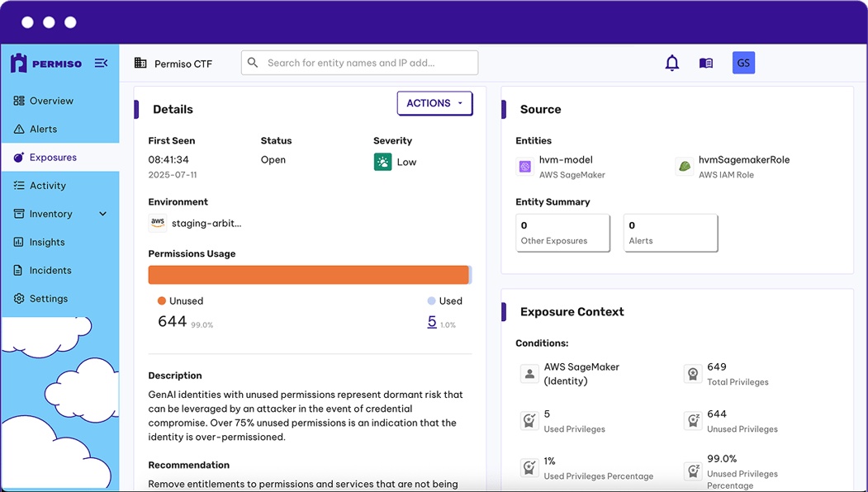Open the documentation book icon
This screenshot has width=868, height=492.
[706, 63]
